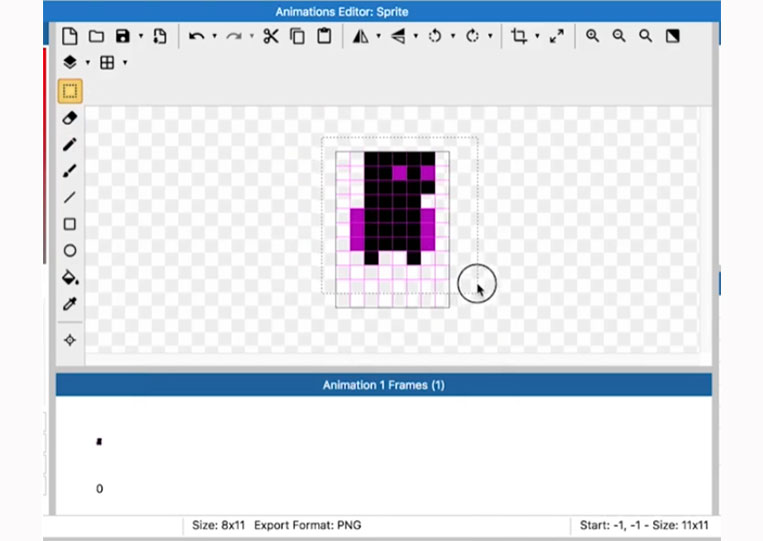The image size is (763, 541).
Task: Crop the sprite image
Action: pyautogui.click(x=519, y=36)
